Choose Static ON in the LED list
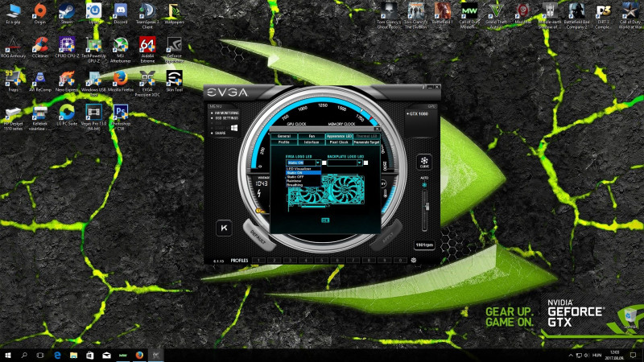Viewport: 644px width, 362px height. click(303, 173)
